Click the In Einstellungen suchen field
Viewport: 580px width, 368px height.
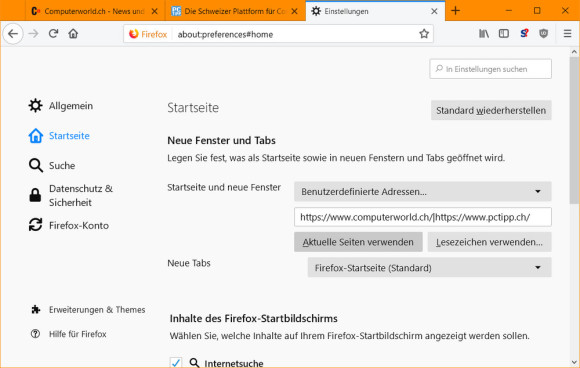tap(490, 69)
